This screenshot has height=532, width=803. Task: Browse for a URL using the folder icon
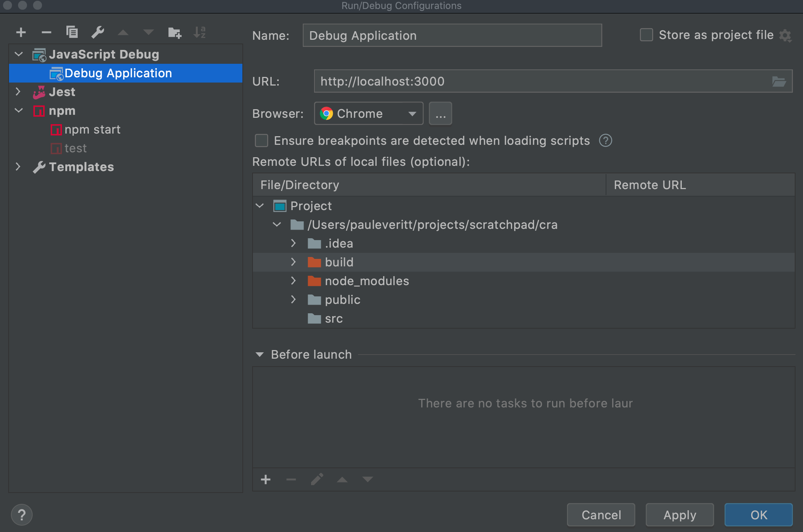click(x=779, y=81)
